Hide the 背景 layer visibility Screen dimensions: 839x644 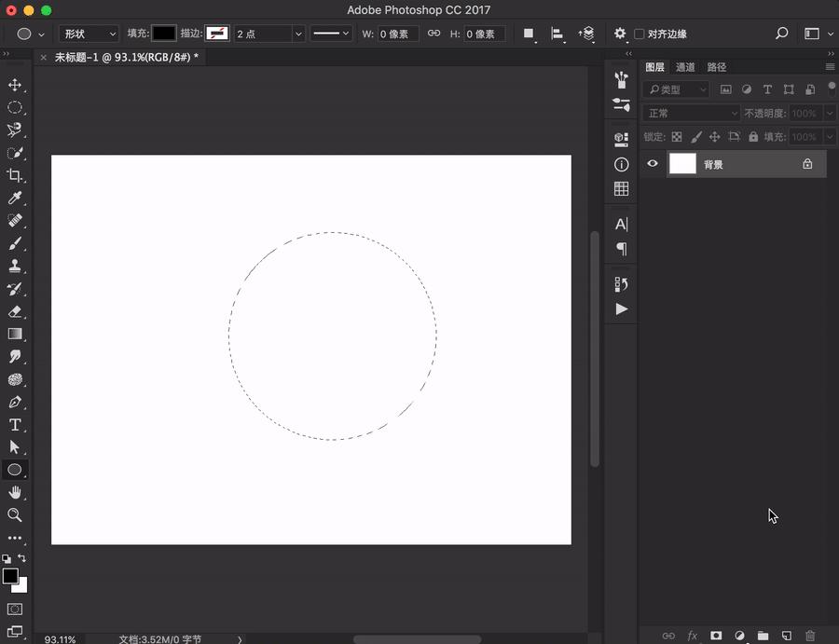[653, 164]
